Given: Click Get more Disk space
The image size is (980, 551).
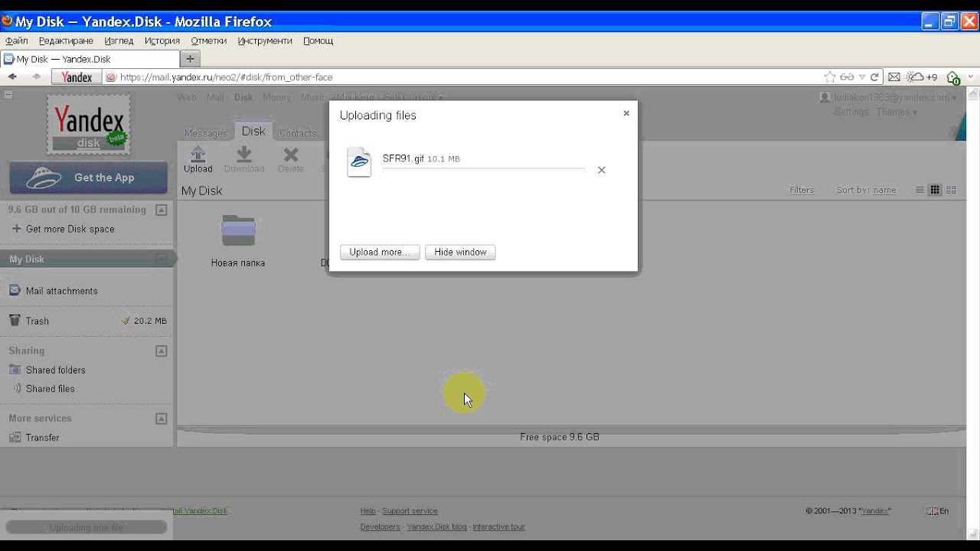Looking at the screenshot, I should 70,229.
